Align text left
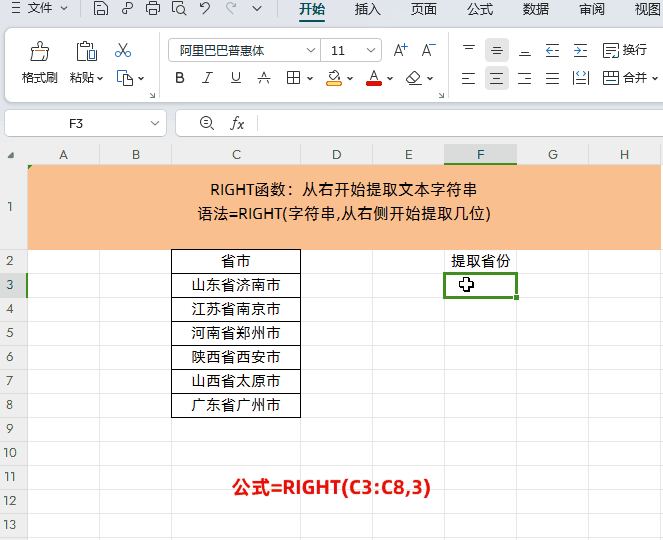The height and width of the screenshot is (540, 663). coord(468,78)
